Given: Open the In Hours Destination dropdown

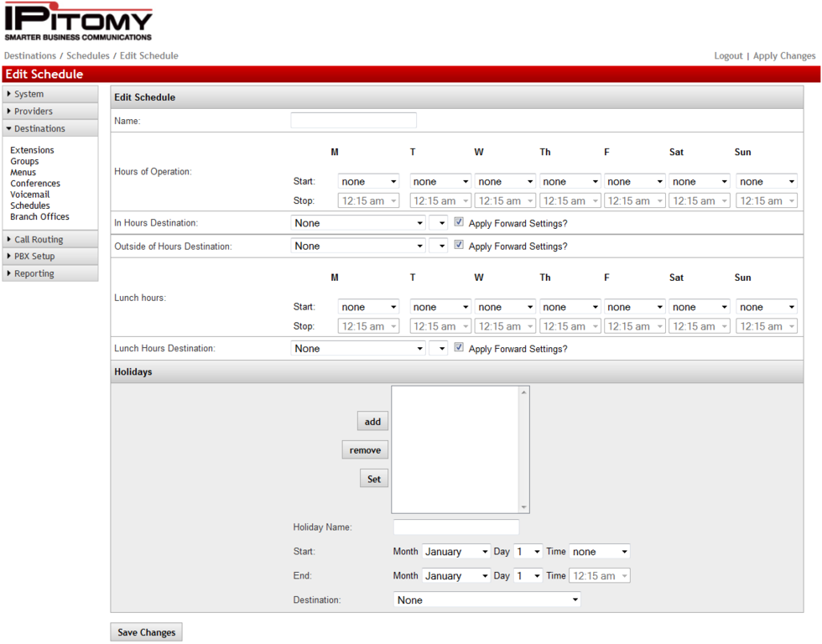Looking at the screenshot, I should [358, 223].
